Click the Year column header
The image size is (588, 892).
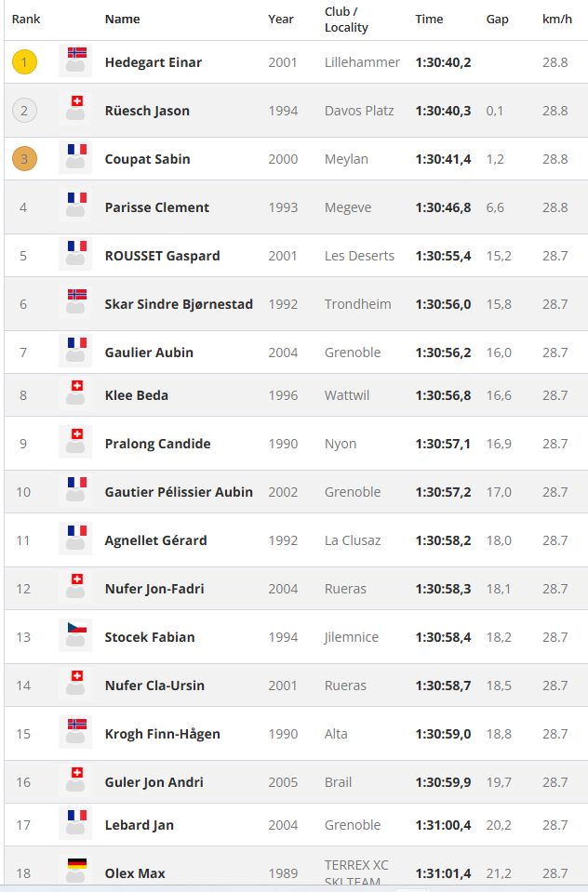point(281,19)
